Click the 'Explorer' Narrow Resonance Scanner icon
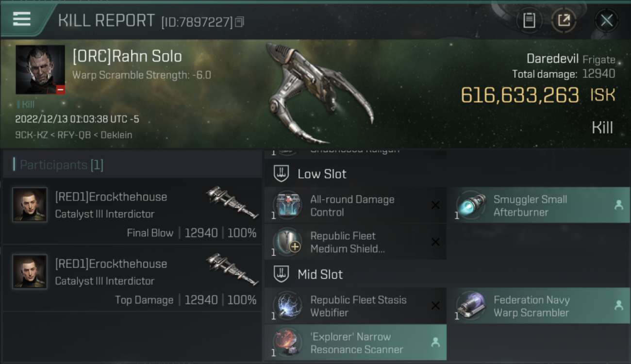 pos(287,343)
